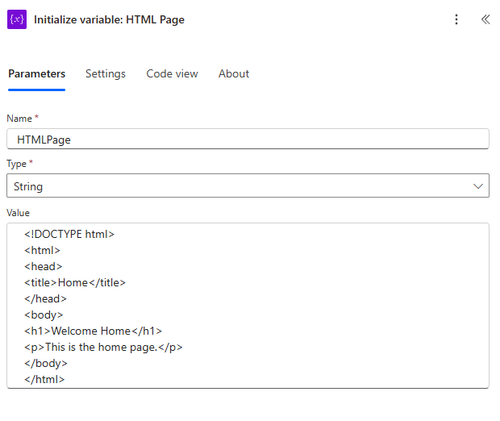Screen dimensions: 500x421
Task: Click the '</body>' closing tag line
Action: coord(45,363)
